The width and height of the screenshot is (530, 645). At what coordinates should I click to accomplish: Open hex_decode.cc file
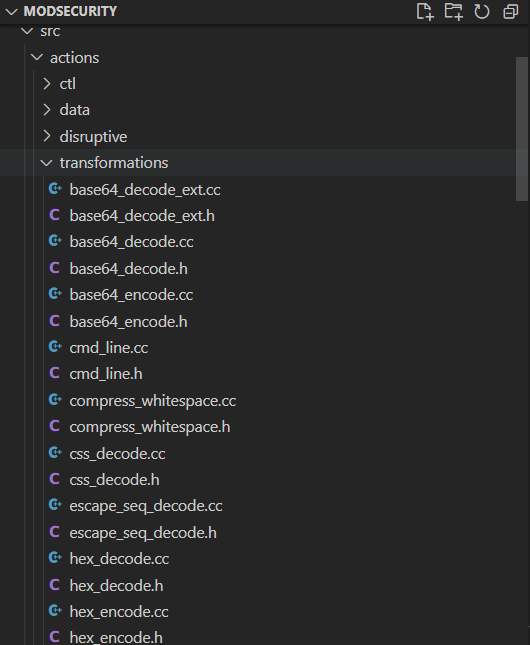(x=119, y=559)
